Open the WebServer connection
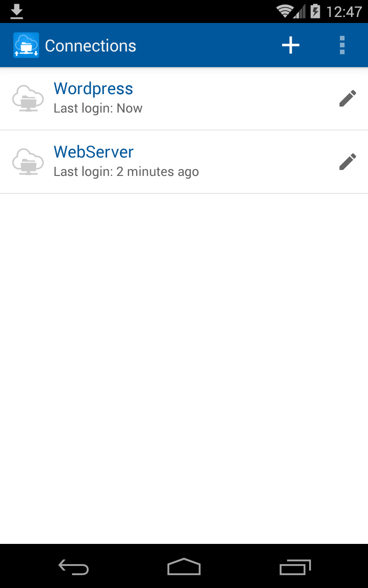The width and height of the screenshot is (368, 588). (184, 162)
